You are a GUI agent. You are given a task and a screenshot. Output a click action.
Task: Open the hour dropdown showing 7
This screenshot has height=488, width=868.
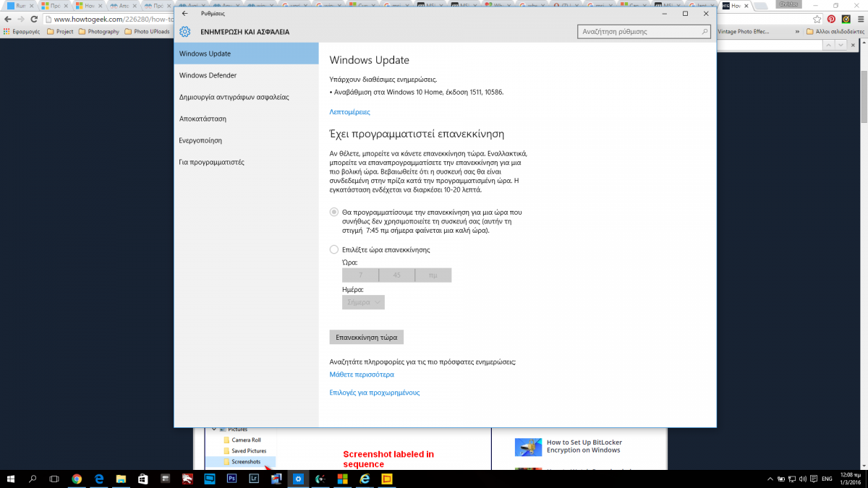point(360,275)
